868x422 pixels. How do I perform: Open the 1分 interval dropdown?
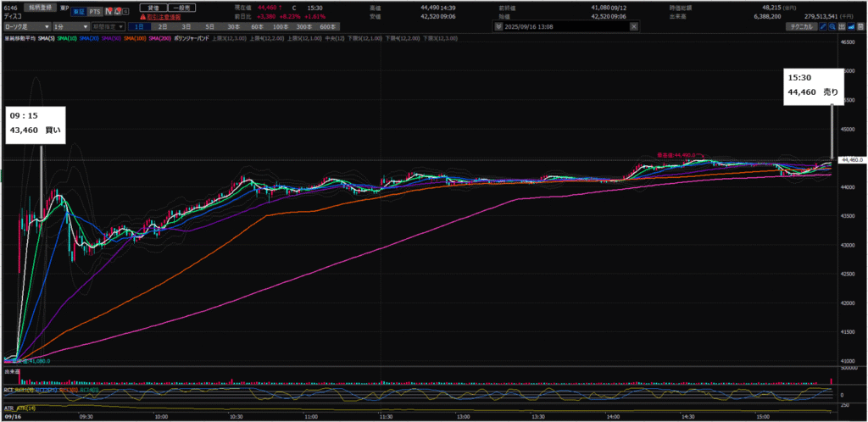click(71, 26)
